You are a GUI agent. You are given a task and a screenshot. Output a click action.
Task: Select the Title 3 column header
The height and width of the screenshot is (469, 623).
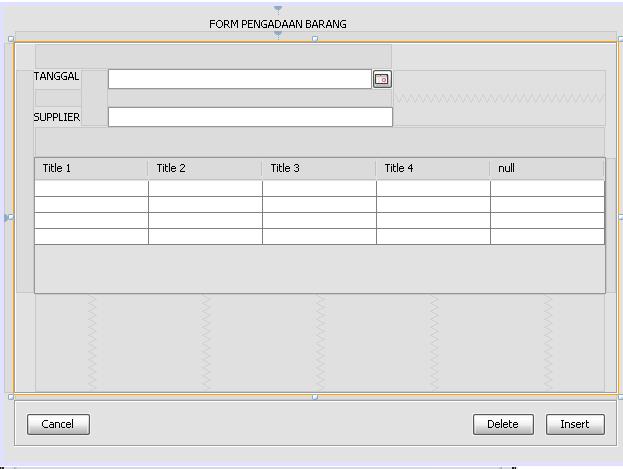pyautogui.click(x=319, y=169)
